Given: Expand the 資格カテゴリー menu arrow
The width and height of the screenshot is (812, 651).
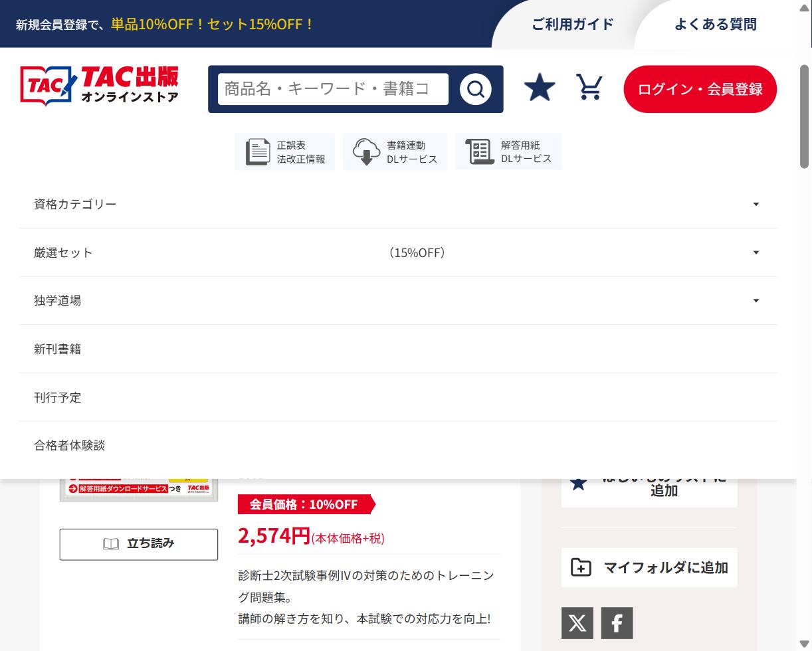Looking at the screenshot, I should (x=756, y=204).
